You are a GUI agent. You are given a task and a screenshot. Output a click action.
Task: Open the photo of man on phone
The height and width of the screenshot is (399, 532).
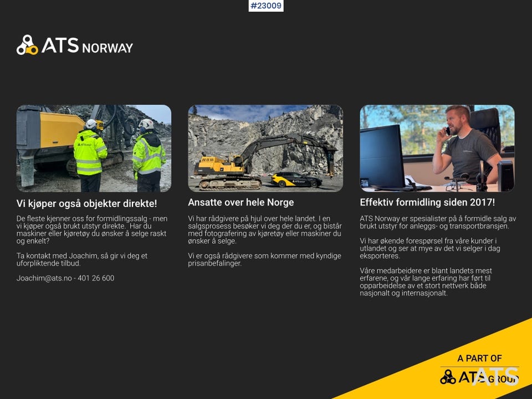[437, 149]
